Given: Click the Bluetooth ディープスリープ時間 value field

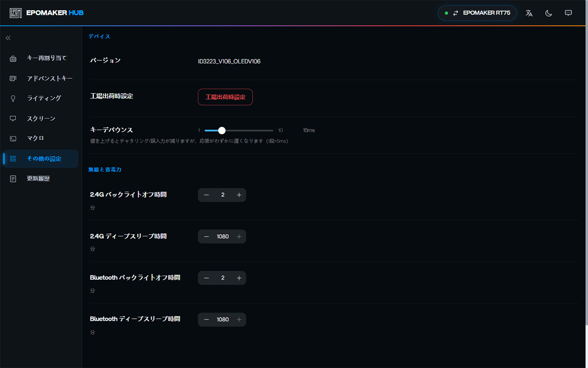Looking at the screenshot, I should (x=223, y=320).
